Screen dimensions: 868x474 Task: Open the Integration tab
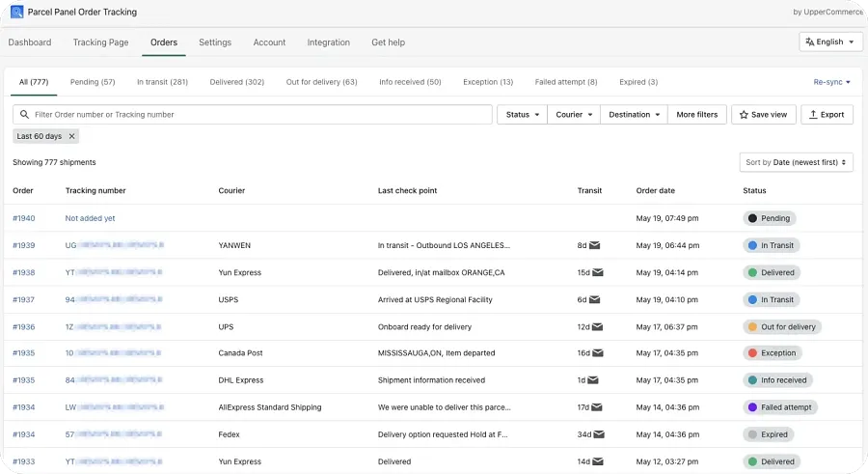[328, 42]
